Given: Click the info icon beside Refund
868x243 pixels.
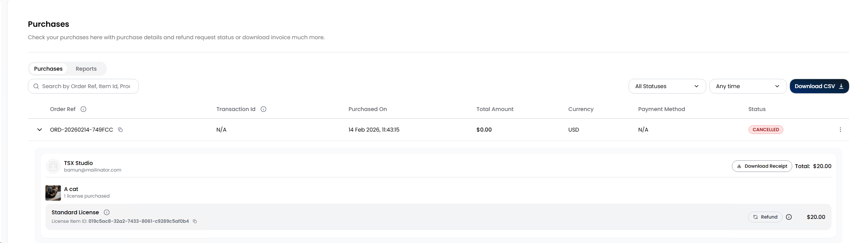Looking at the screenshot, I should coord(789,217).
